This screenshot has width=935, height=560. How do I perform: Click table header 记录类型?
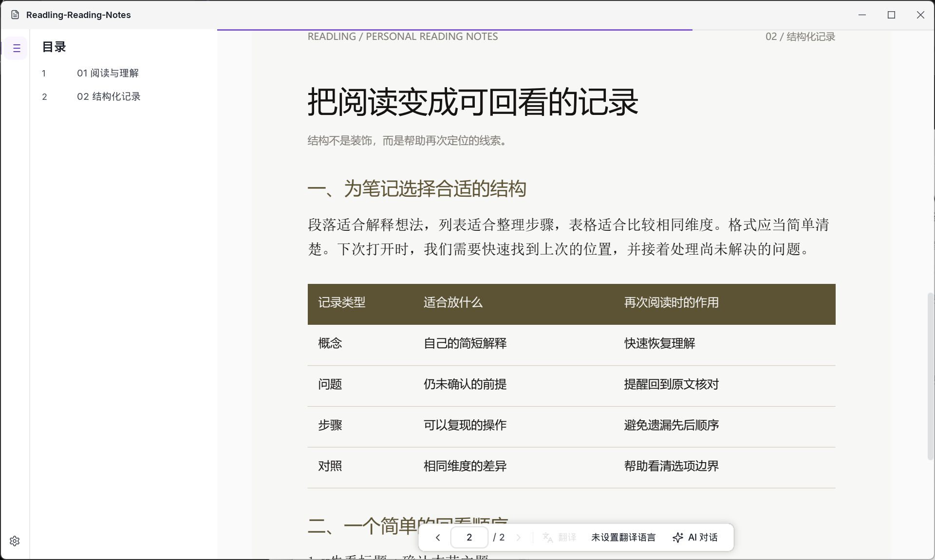(x=342, y=302)
